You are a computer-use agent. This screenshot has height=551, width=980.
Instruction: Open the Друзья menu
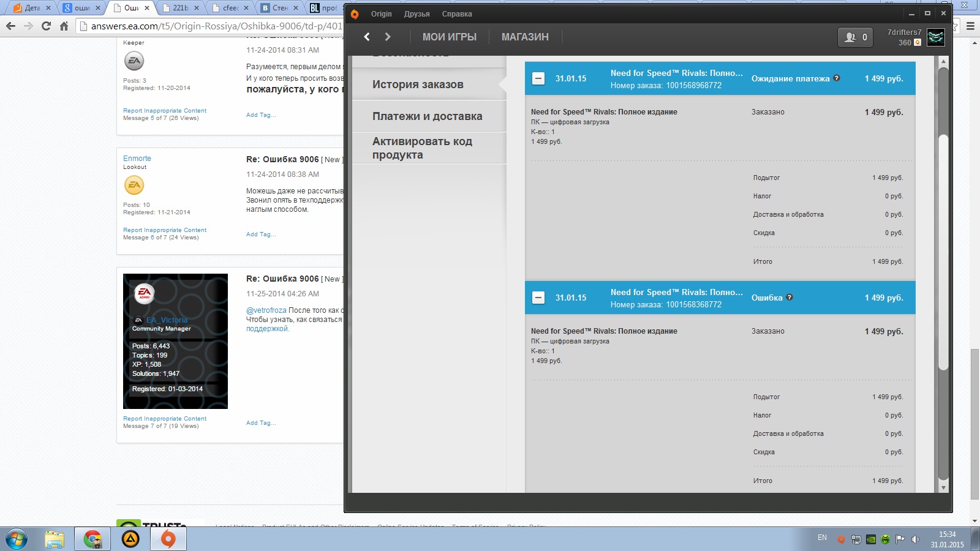(417, 14)
